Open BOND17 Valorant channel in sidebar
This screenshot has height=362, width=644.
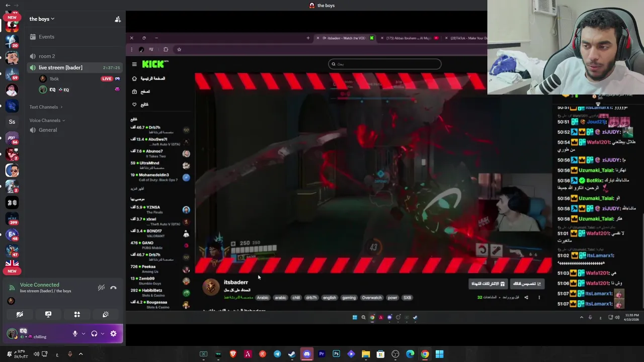click(x=160, y=233)
